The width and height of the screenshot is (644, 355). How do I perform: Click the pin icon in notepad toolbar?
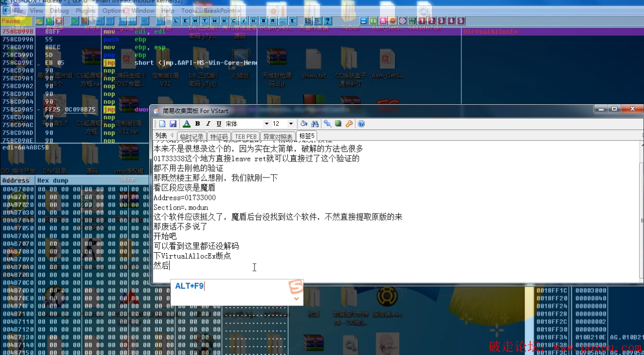click(x=328, y=124)
